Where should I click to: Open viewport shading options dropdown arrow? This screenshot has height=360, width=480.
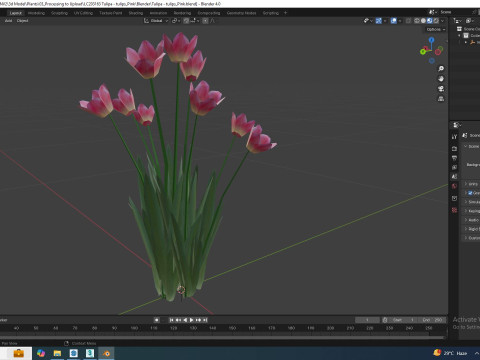(443, 21)
